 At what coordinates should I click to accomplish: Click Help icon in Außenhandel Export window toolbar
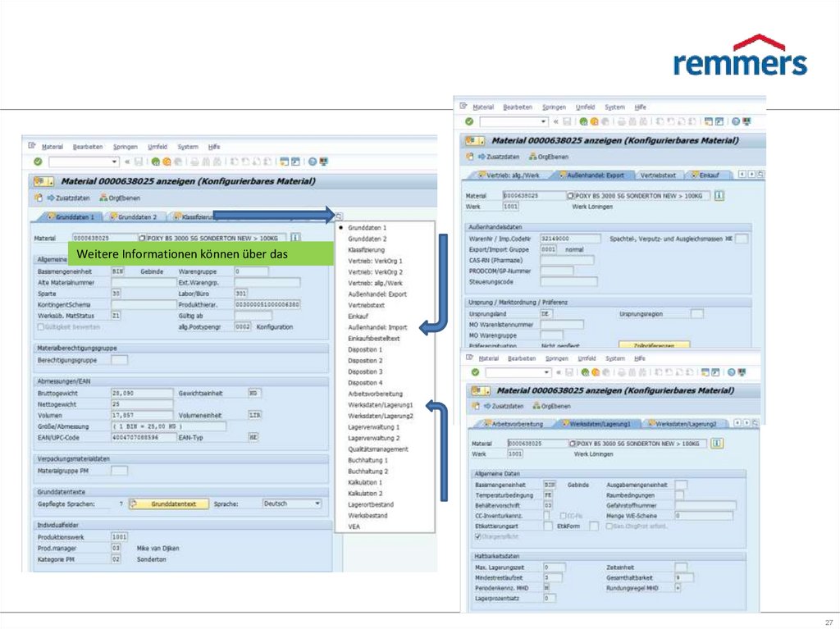pyautogui.click(x=736, y=121)
